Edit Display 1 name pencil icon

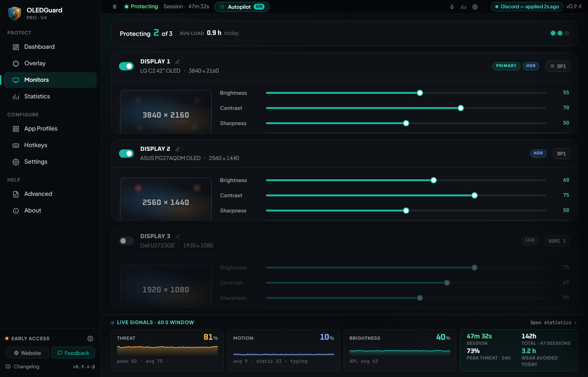[178, 62]
